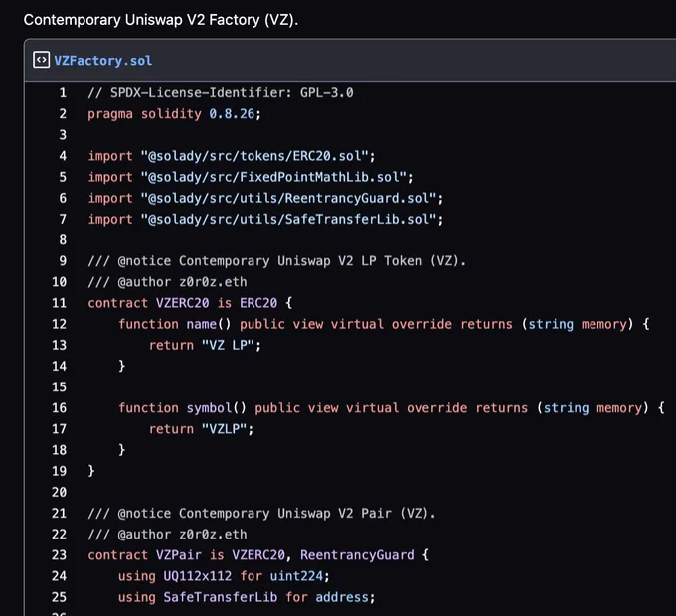The image size is (676, 616).
Task: Click "contract VZPair is VZERC20, ReentrancyGuard {" line
Action: click(x=258, y=555)
